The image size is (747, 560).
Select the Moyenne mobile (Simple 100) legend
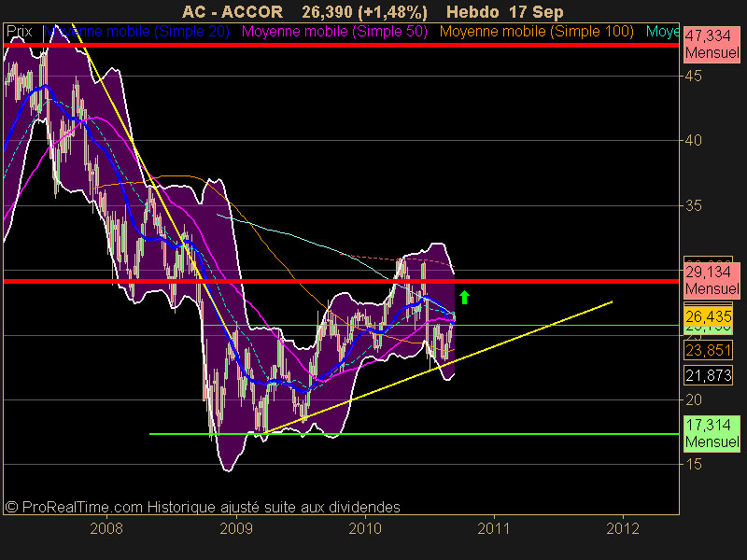click(x=536, y=32)
